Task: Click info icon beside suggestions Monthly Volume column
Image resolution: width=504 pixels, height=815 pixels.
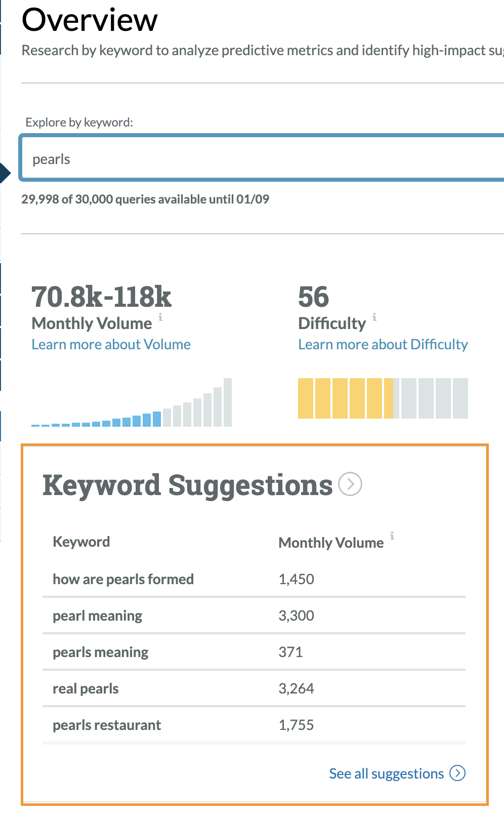Action: click(392, 536)
